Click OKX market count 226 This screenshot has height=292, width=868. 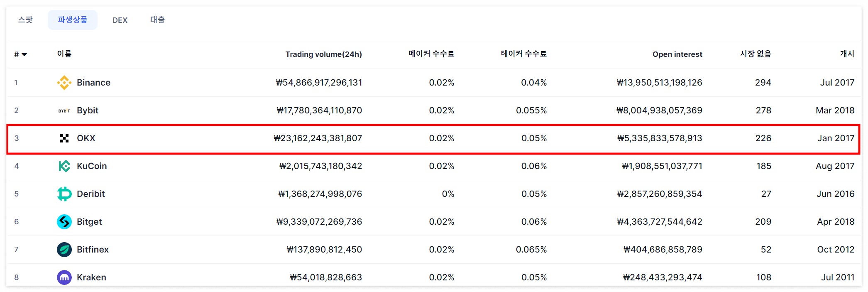[x=763, y=138]
